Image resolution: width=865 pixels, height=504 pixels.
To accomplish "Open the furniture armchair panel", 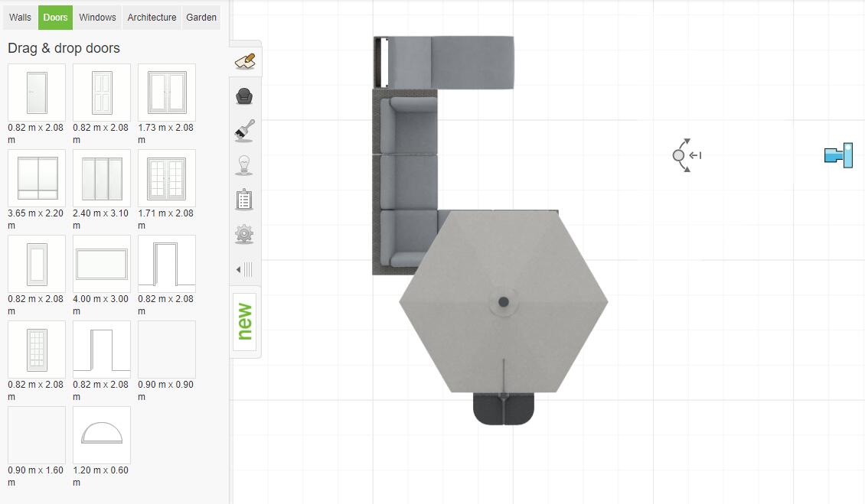I will click(244, 96).
